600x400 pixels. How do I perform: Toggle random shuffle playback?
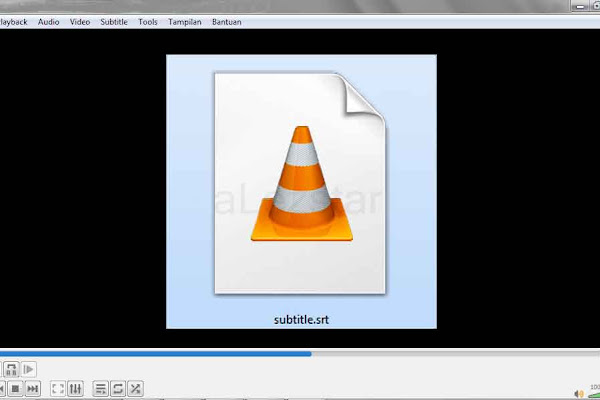click(135, 389)
